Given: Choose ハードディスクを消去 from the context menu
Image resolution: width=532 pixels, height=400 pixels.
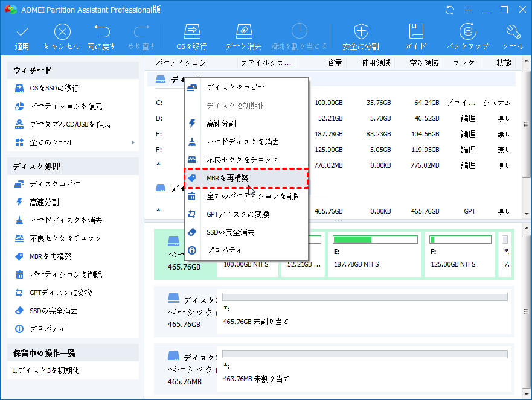Looking at the screenshot, I should coord(246,142).
